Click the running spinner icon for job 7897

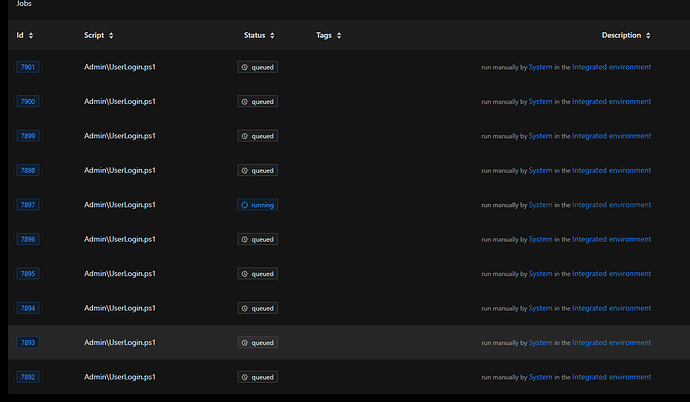tap(244, 205)
